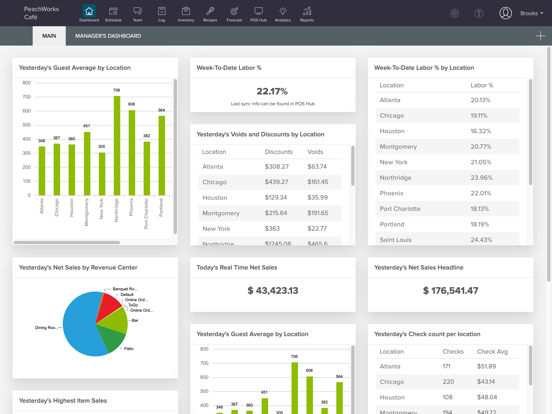Screen dimensions: 552x414
Task: Click the Check Avg column header
Action: (x=492, y=351)
